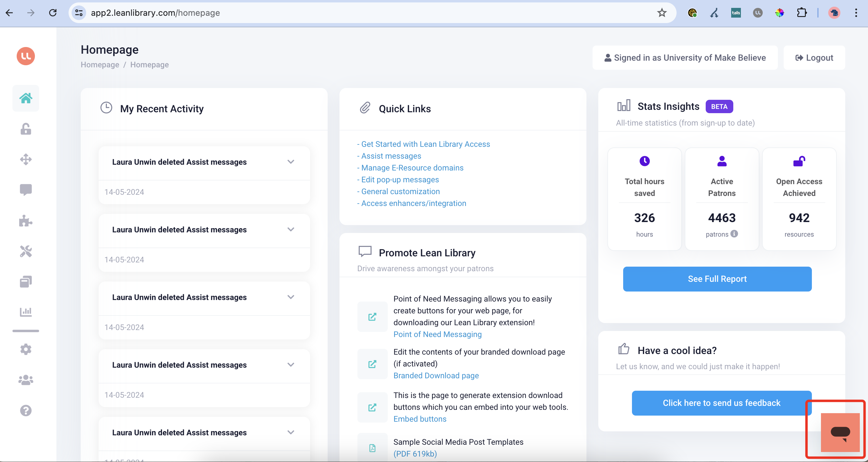Open the users group sidebar icon

[25, 380]
